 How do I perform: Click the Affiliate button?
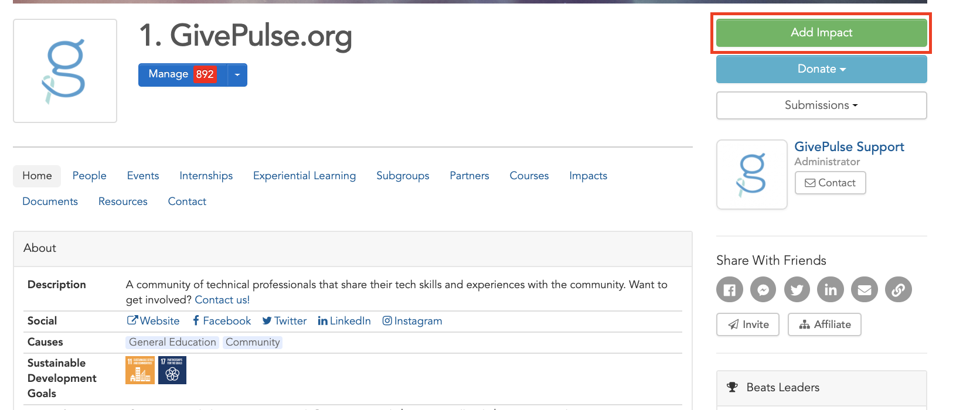[825, 324]
